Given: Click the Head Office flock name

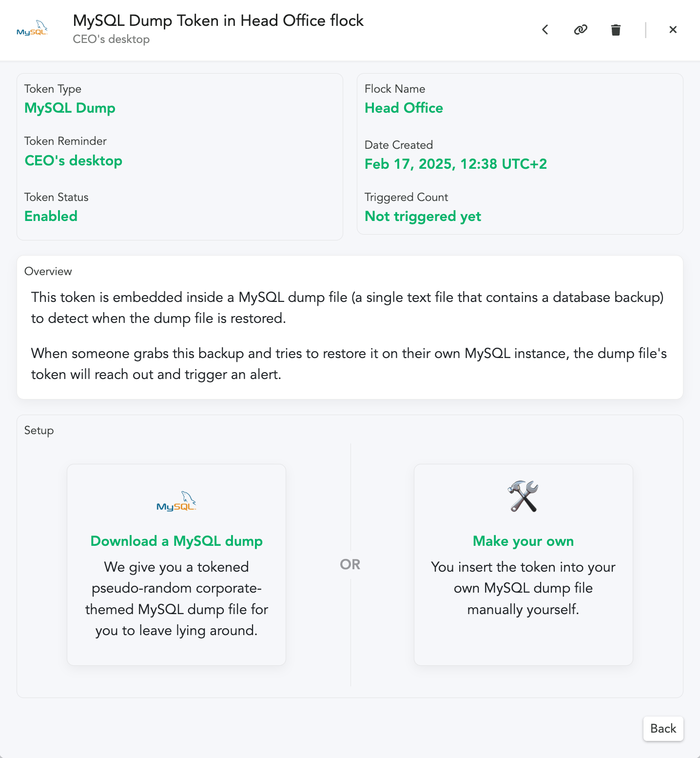Looking at the screenshot, I should pyautogui.click(x=404, y=108).
